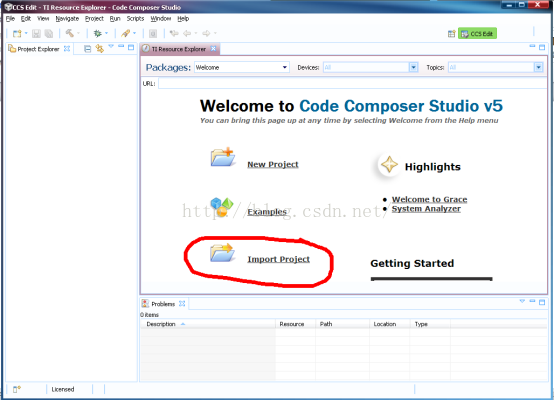Open the Scripts menu
554x400 pixels.
point(135,18)
